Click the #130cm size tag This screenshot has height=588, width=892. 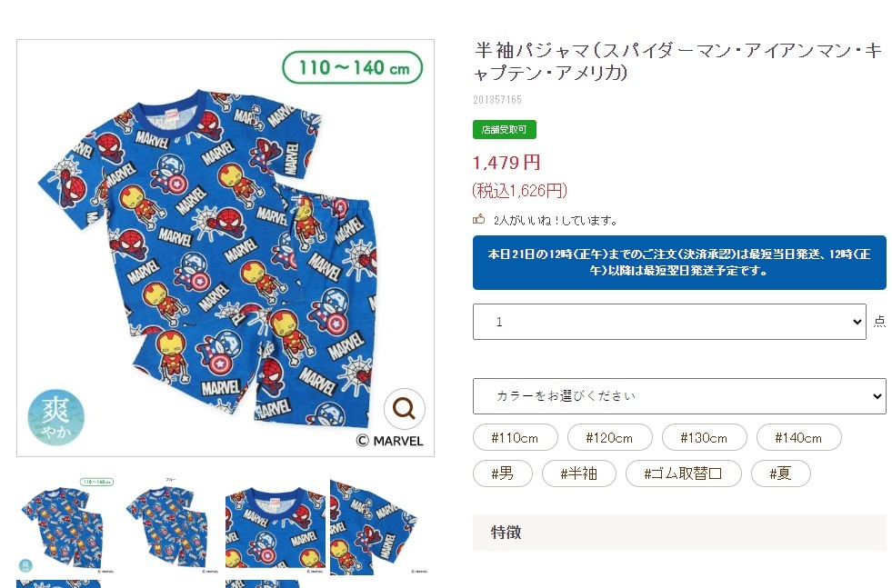tap(704, 437)
